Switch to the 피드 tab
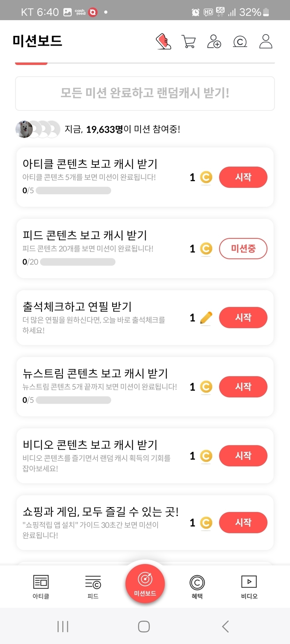 (x=93, y=586)
